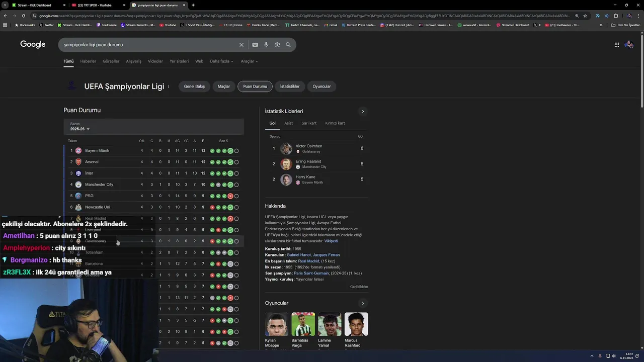The width and height of the screenshot is (644, 362).
Task: Click the Manchester City club crest
Action: pos(78,185)
